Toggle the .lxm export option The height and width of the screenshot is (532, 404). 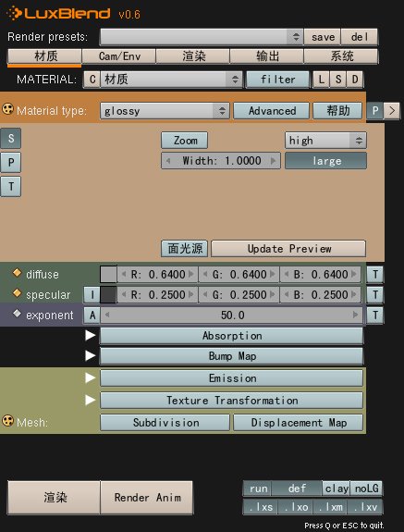coord(331,507)
